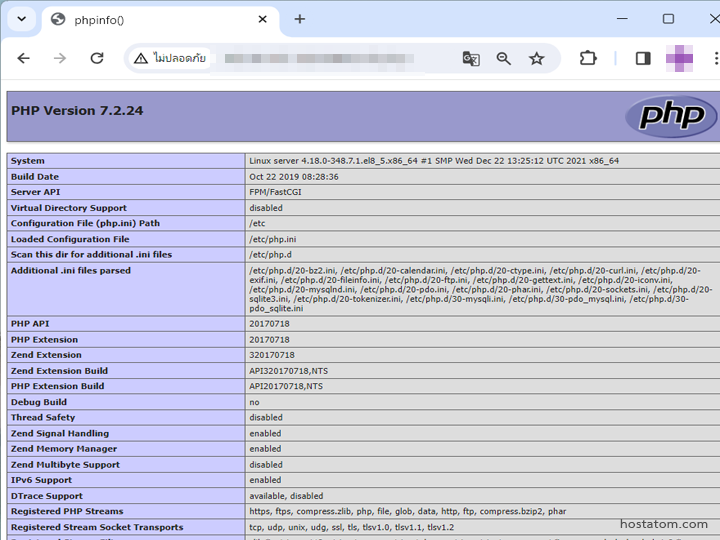Bookmark this page with the star icon
This screenshot has width=720, height=540.
[x=537, y=58]
